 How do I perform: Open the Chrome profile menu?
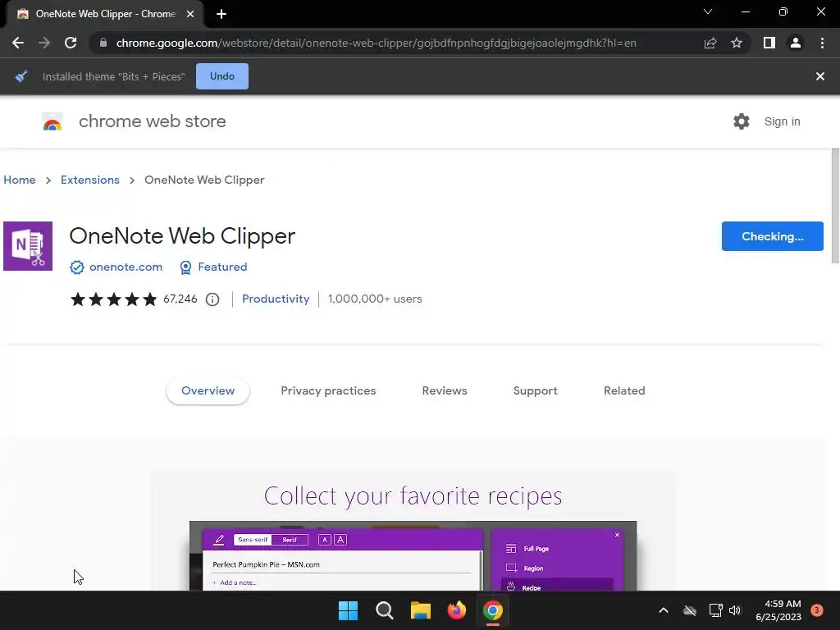[796, 43]
